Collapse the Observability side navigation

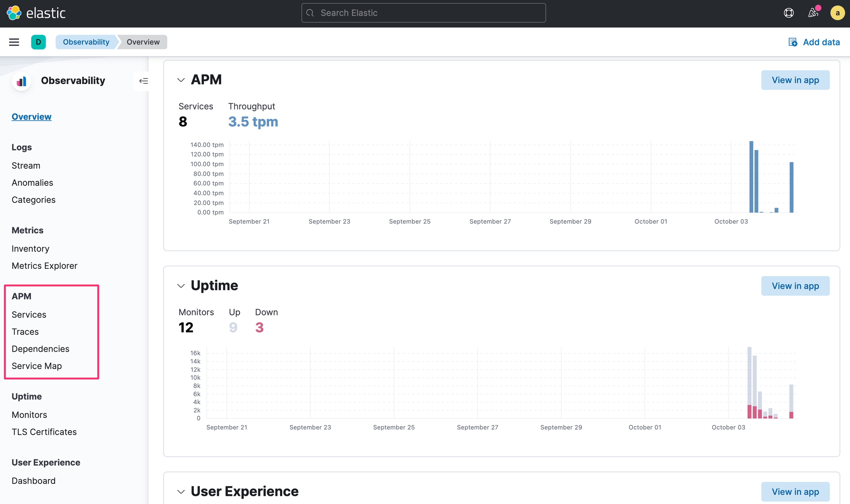click(144, 81)
